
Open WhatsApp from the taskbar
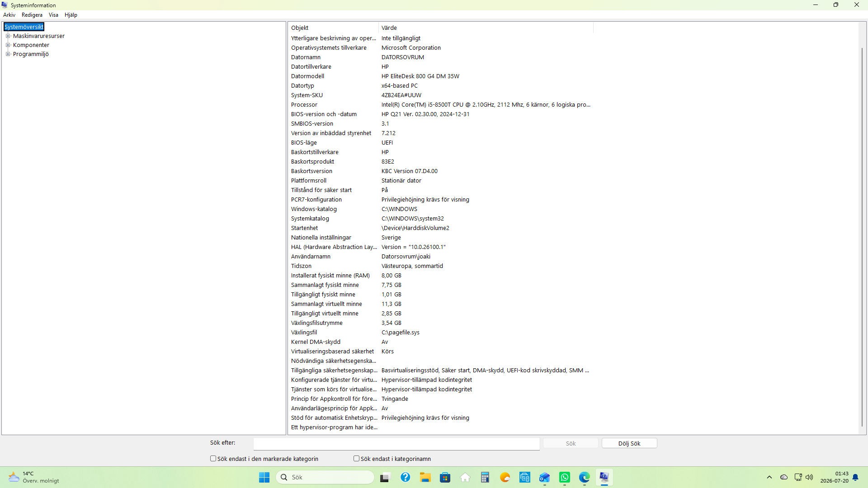click(565, 477)
